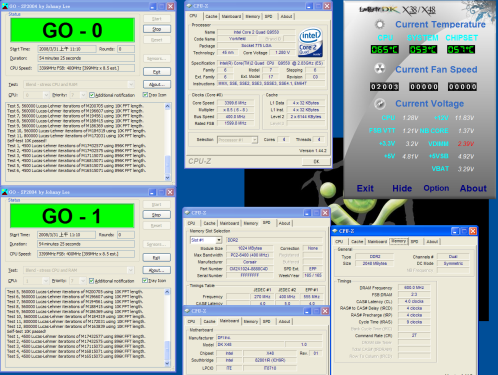Image resolution: width=498 pixels, height=375 pixels.
Task: Click the CPU temperature readout 065°C
Action: coord(385,49)
